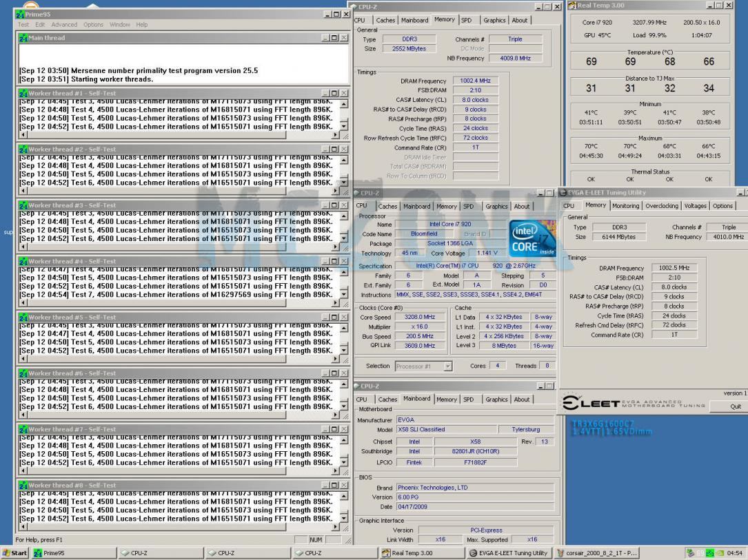748x560 pixels.
Task: Click Worker thread #8 window icon
Action: coord(23,485)
